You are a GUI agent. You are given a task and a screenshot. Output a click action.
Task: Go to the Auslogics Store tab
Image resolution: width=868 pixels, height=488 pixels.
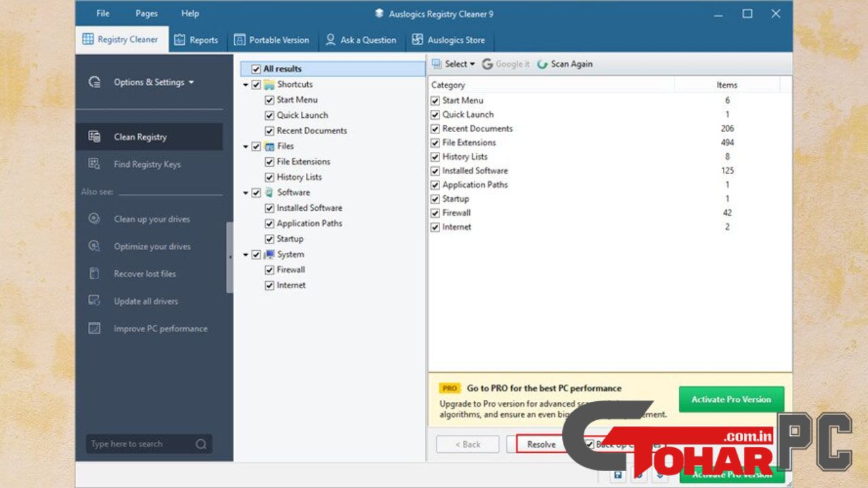click(x=448, y=40)
